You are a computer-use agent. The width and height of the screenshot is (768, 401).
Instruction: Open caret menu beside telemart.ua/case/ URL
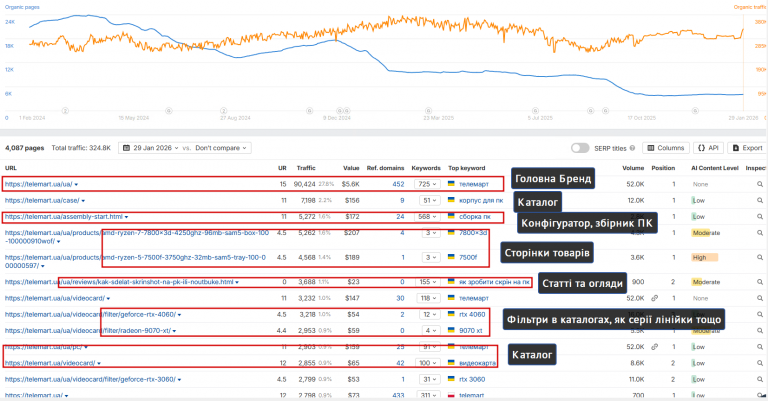tap(83, 201)
